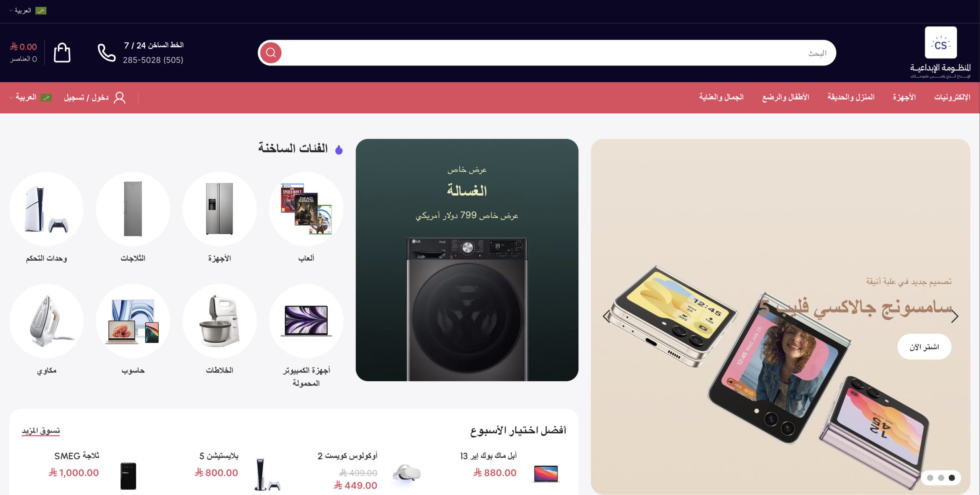This screenshot has height=495, width=980.
Task: Open the تسوق المزيد shop more link
Action: pyautogui.click(x=41, y=431)
